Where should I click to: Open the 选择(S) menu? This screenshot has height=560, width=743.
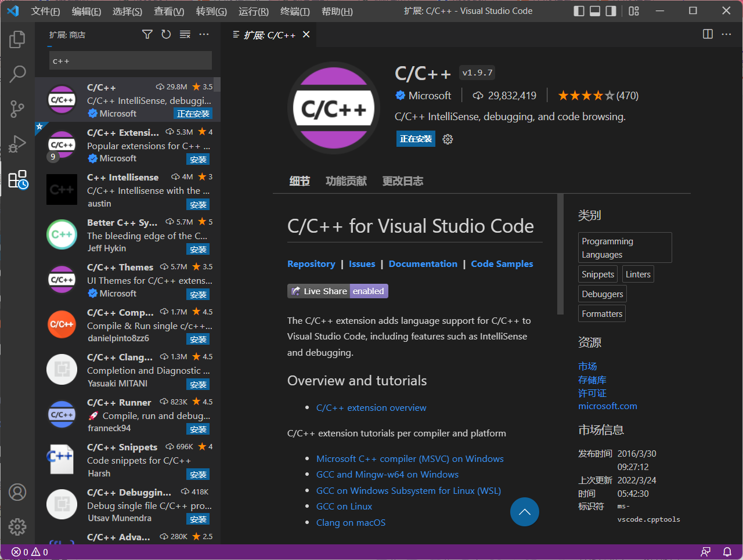(x=127, y=11)
